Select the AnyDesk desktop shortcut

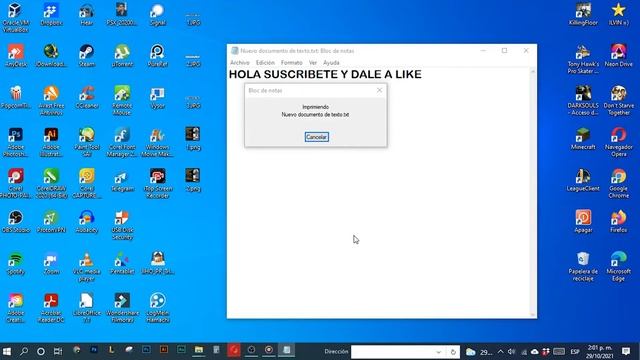pos(16,56)
